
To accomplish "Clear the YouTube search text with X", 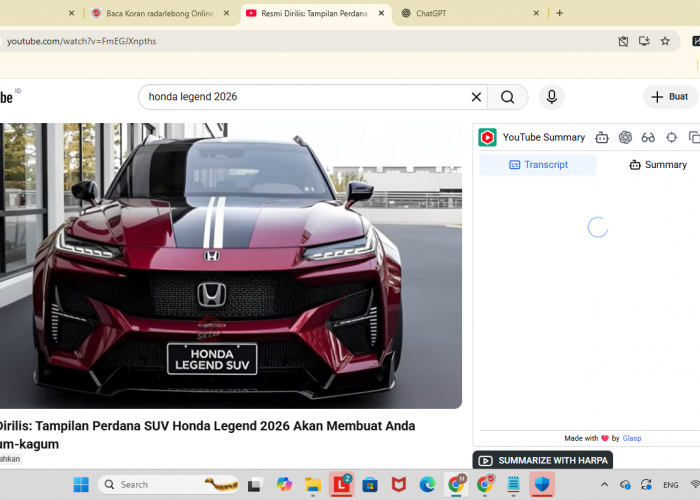I will pyautogui.click(x=476, y=97).
